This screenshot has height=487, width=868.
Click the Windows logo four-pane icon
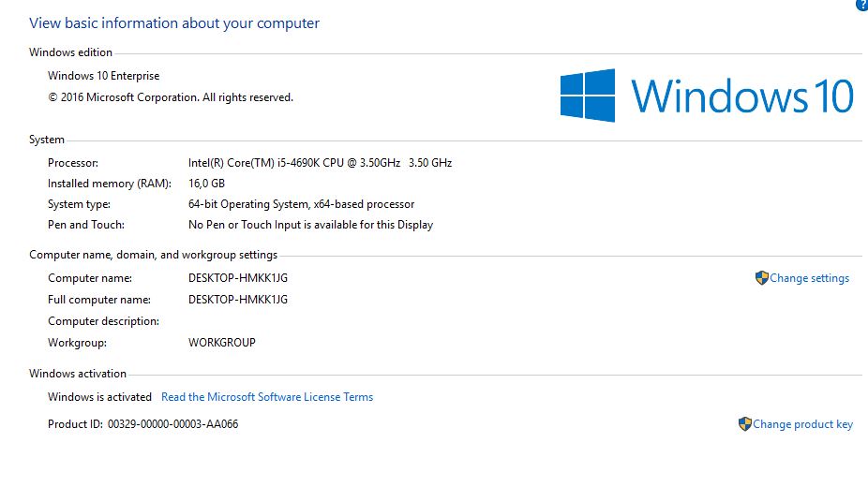[588, 96]
